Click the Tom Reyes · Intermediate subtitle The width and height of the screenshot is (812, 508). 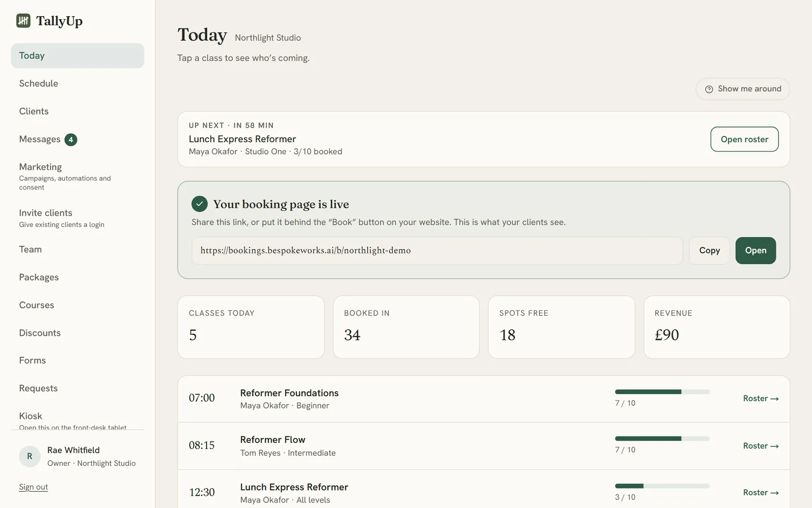coord(288,453)
